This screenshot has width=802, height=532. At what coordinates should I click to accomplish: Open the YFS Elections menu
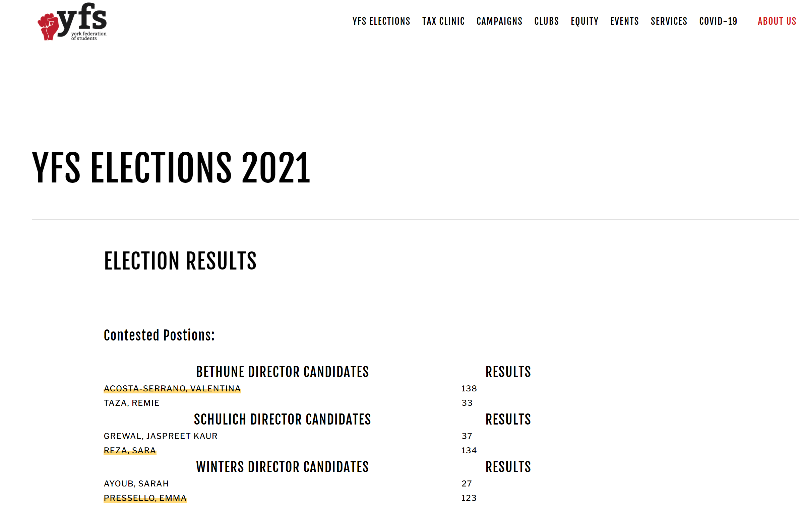click(381, 21)
